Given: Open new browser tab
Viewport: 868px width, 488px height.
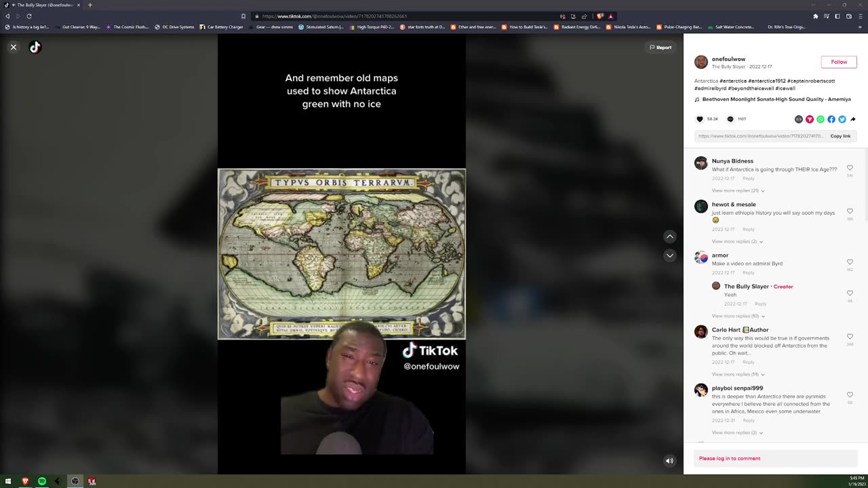Looking at the screenshot, I should pos(90,5).
